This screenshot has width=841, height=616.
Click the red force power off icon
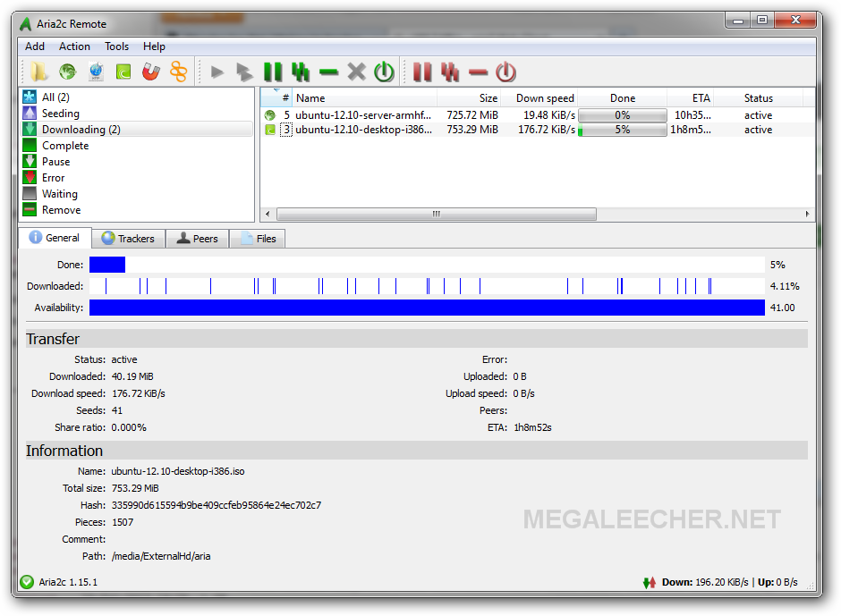pos(505,72)
